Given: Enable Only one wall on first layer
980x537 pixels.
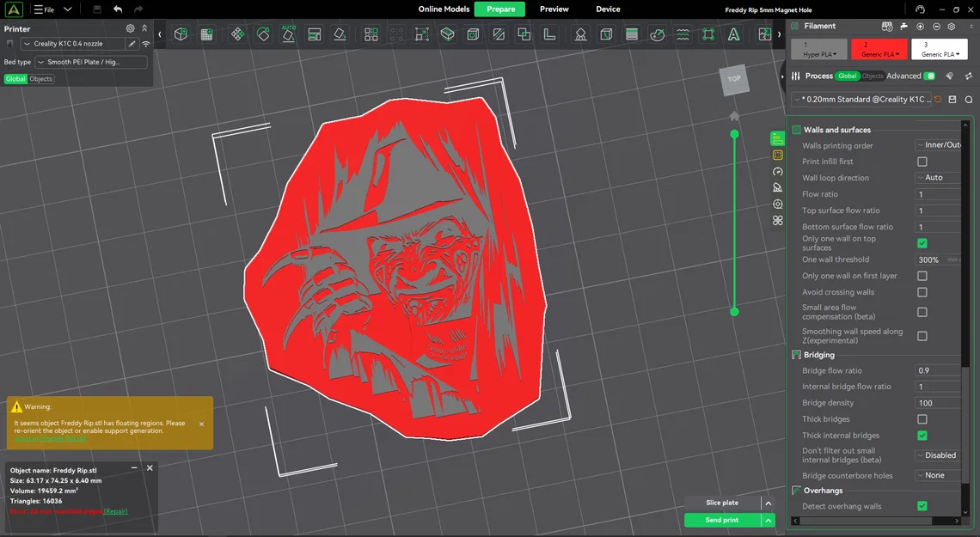Looking at the screenshot, I should coord(922,276).
